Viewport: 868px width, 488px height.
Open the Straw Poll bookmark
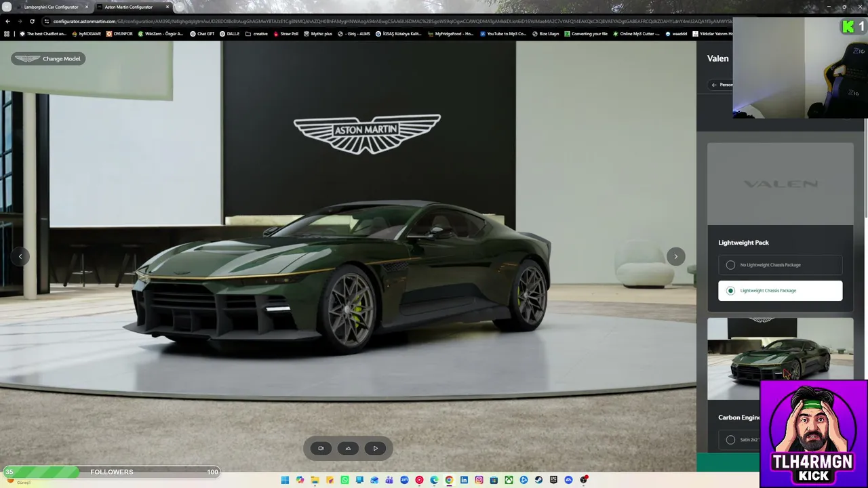[285, 34]
